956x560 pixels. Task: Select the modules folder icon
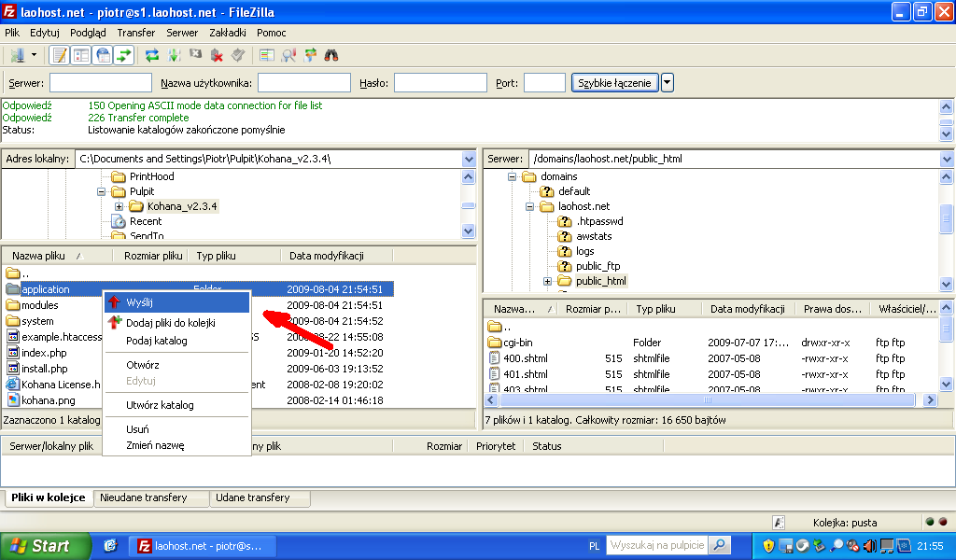(13, 304)
